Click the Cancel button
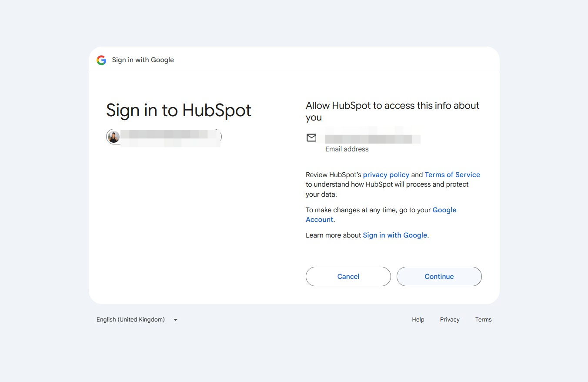 [348, 277]
